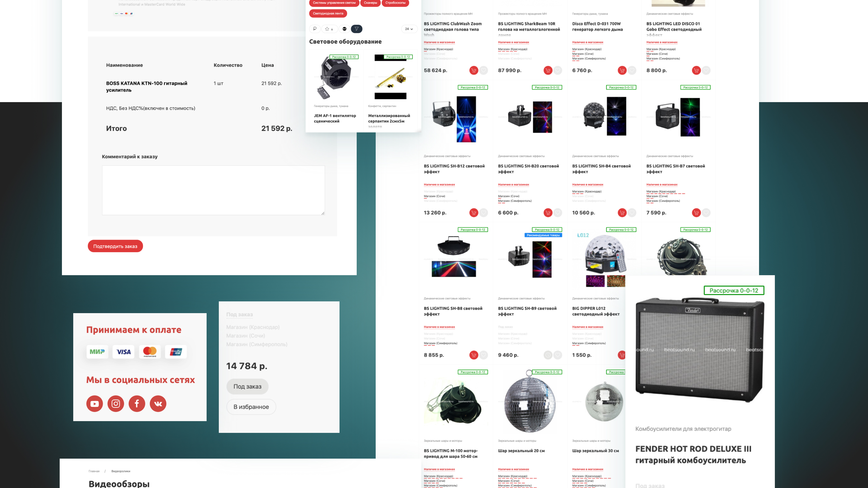
Task: Favorite the LED DISCO 01 with heart
Action: [706, 70]
